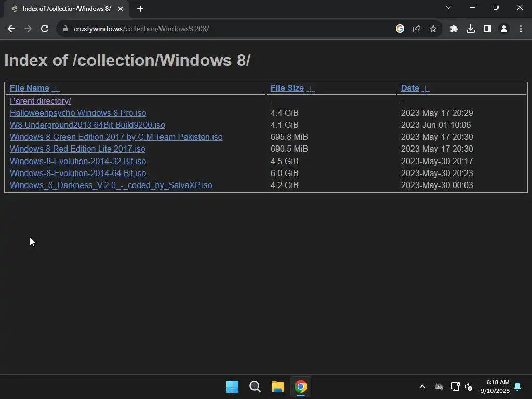Open Chrome downloads tray
The width and height of the screenshot is (532, 399).
pos(471,29)
